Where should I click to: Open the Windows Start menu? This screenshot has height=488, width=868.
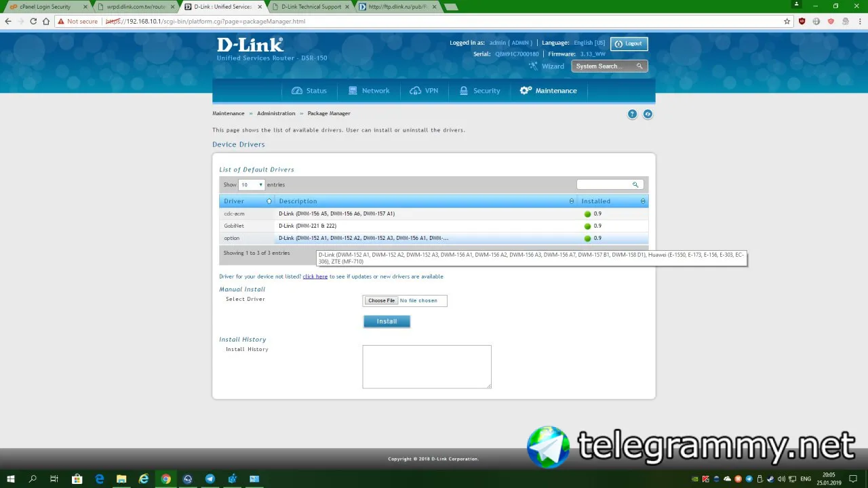(x=11, y=479)
